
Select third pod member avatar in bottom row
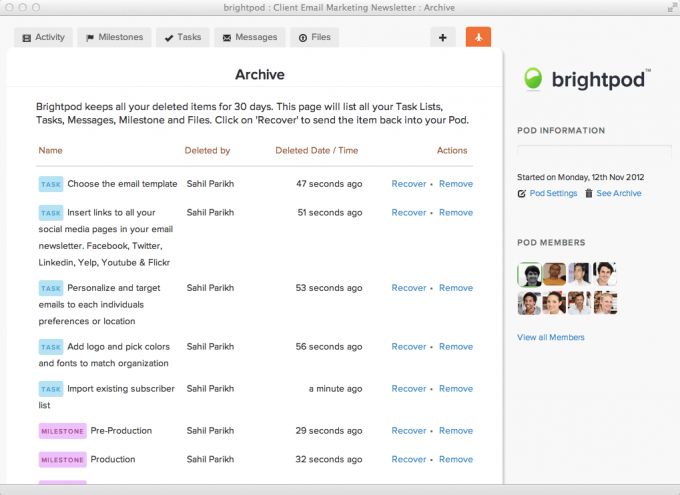579,303
